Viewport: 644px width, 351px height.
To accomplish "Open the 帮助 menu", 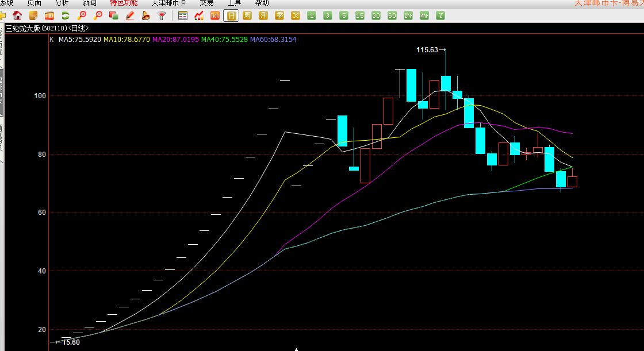I will pos(262,3).
